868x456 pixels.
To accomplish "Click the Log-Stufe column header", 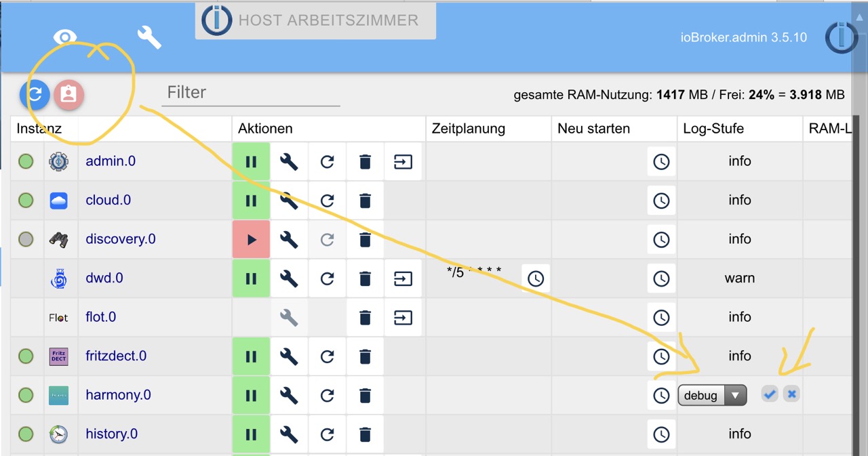I will point(713,129).
